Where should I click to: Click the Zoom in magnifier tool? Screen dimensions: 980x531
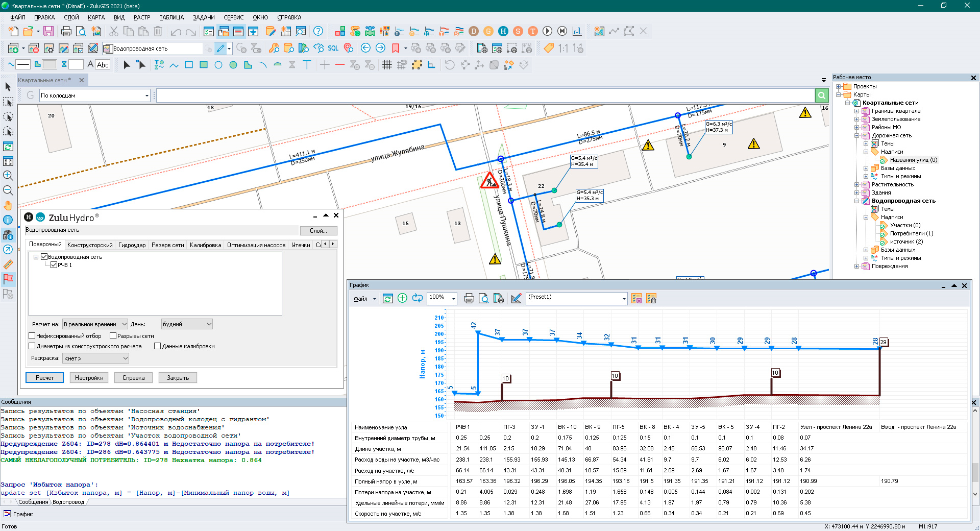[x=8, y=176]
